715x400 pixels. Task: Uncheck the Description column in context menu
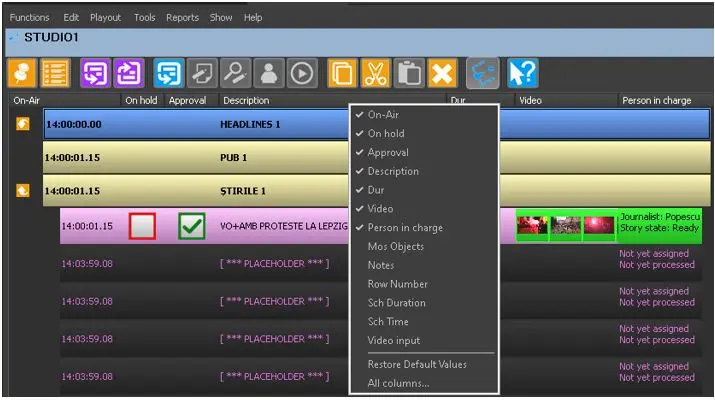[393, 171]
